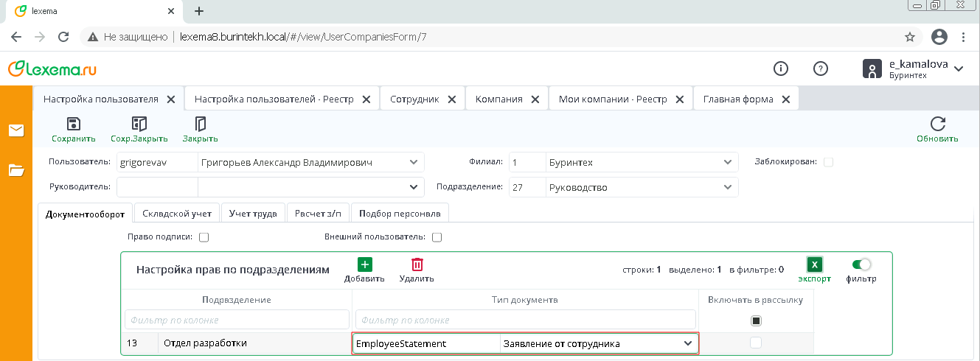Click the Подразделение column filter field
The image size is (980, 361).
click(237, 320)
